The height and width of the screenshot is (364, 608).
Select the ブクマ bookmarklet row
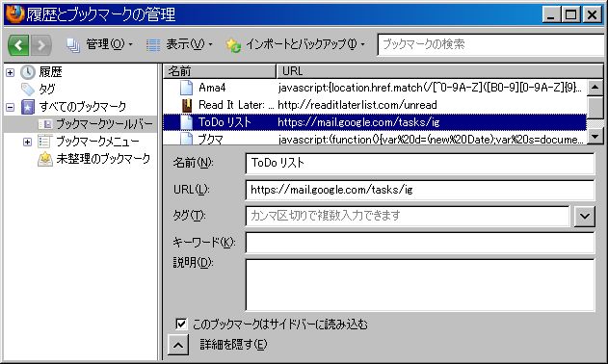[x=375, y=139]
